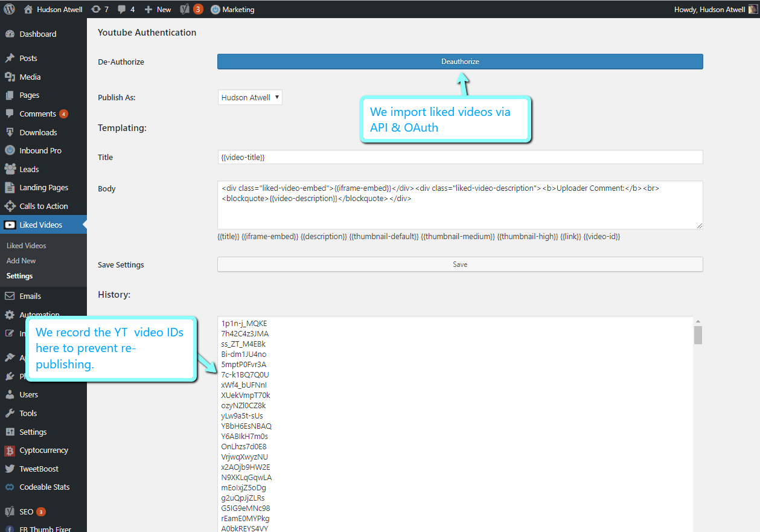Click the History textarea scrollbar thumb
760x532 pixels.
click(698, 335)
